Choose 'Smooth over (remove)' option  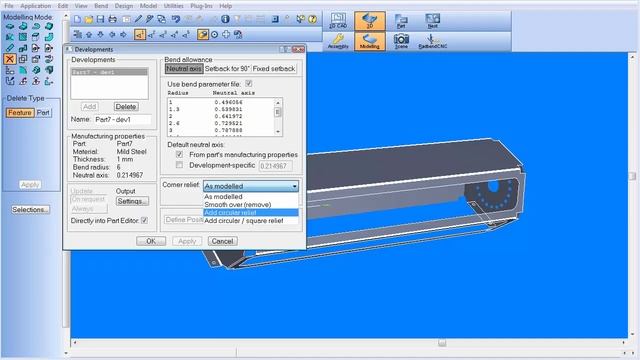coord(251,204)
